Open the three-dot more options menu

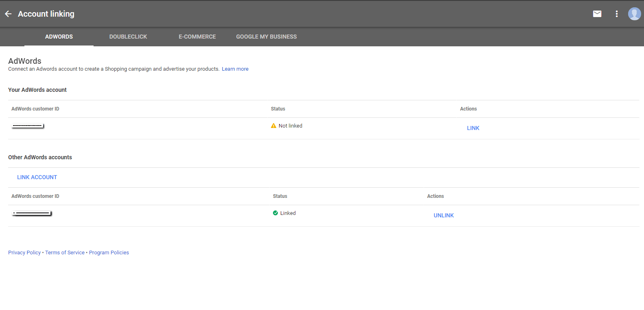[x=617, y=14]
